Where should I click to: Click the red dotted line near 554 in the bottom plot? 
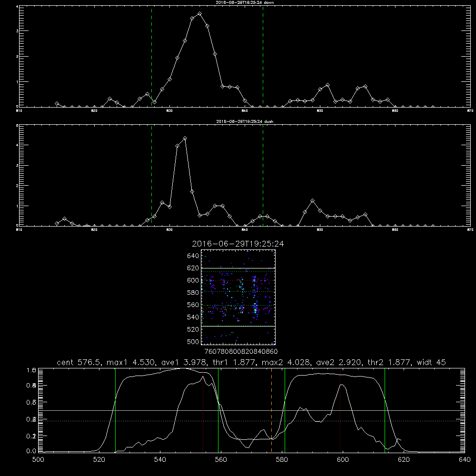(x=203, y=410)
